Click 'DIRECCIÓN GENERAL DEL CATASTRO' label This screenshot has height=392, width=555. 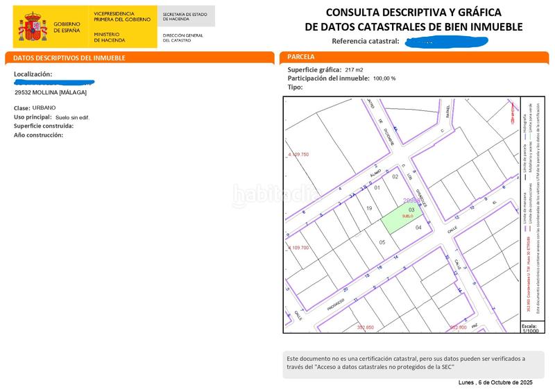[182, 38]
